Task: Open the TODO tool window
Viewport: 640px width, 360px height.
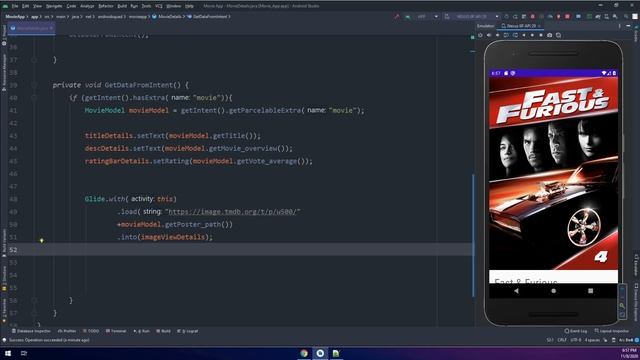Action: 91,331
